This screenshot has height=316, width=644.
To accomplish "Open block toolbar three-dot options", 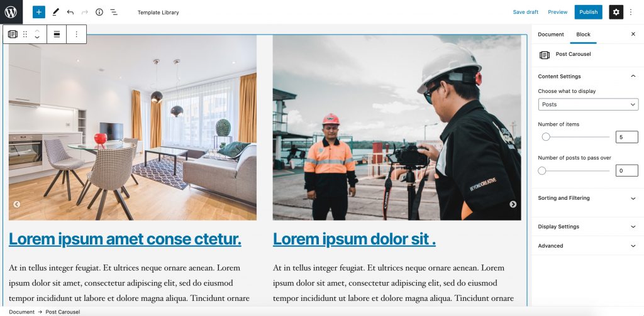I will [x=76, y=35].
